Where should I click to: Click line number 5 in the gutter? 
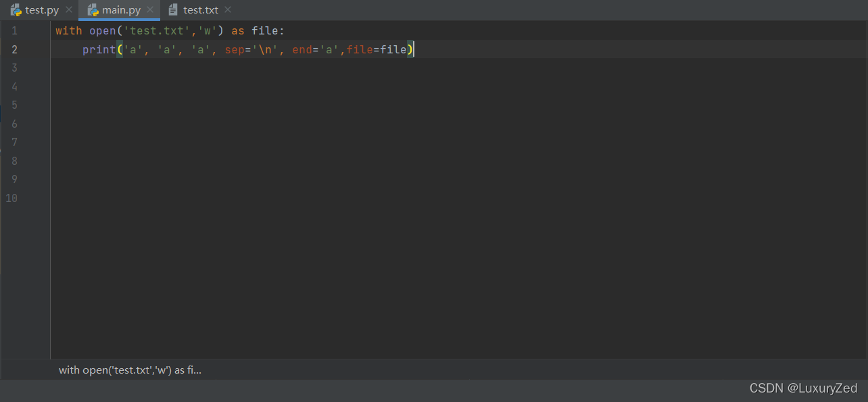point(14,105)
